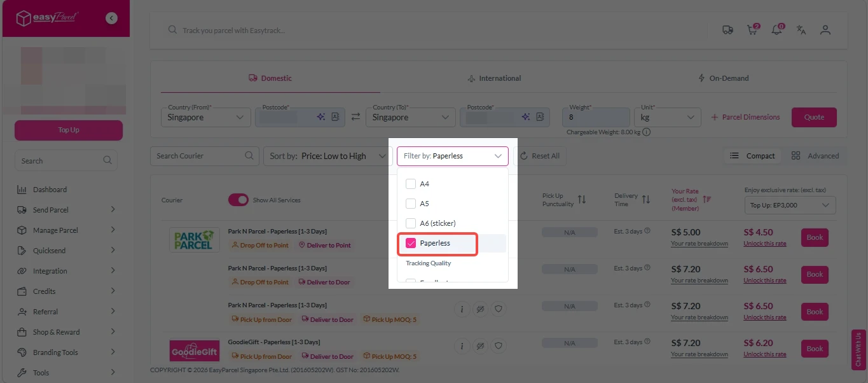Uncheck the Paperless filter checkbox
Screen dimensions: 868x383
[411, 243]
